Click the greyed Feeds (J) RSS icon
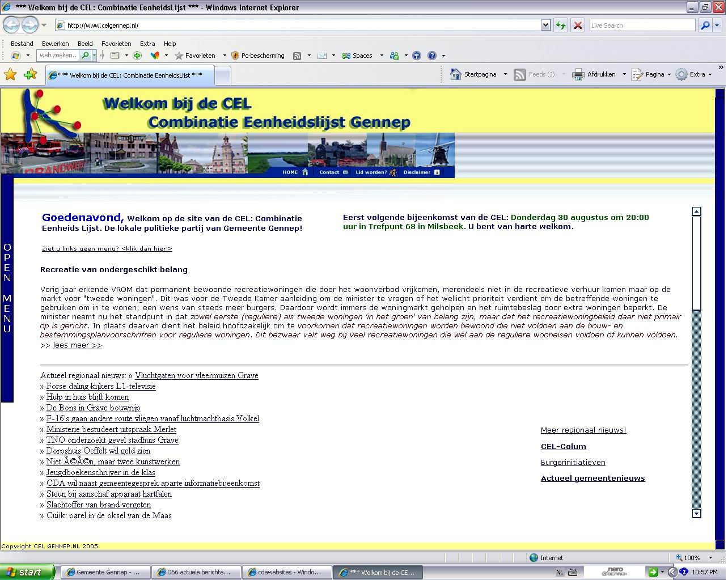 click(520, 74)
